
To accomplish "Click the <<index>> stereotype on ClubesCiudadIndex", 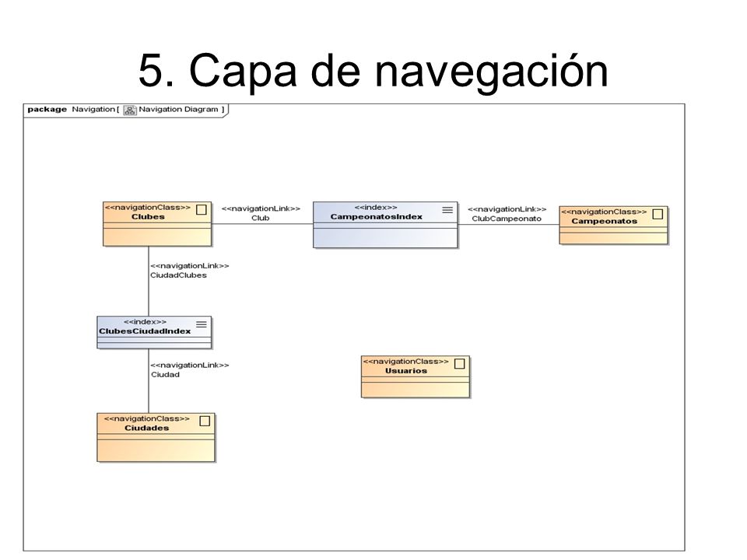I will (145, 322).
